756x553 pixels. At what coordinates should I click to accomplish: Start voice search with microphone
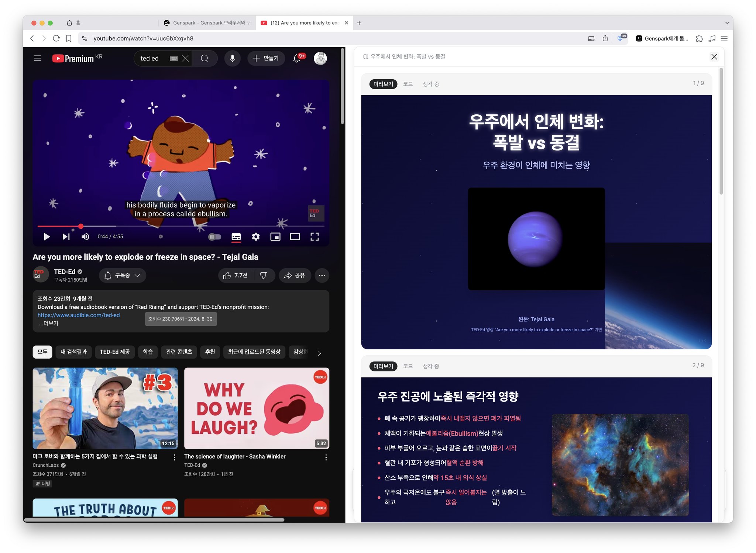(x=232, y=58)
